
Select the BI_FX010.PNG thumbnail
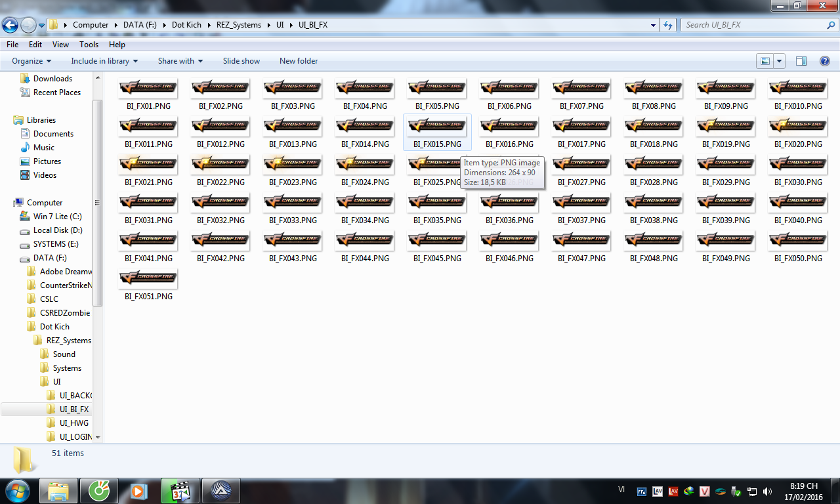coord(797,94)
